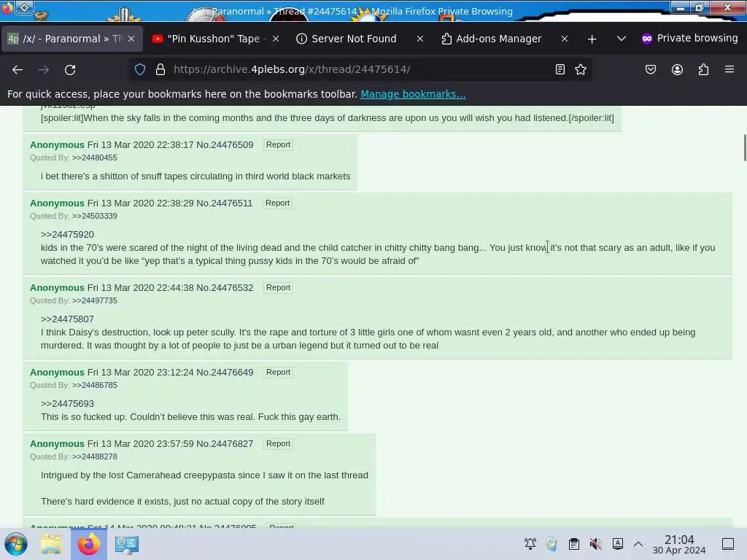
Task: Close the Server Not Found tab
Action: point(419,39)
